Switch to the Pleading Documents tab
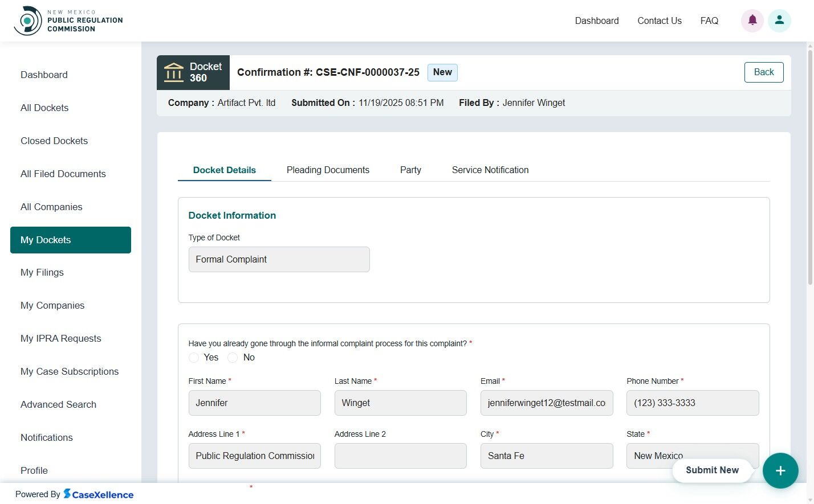Image resolution: width=814 pixels, height=504 pixels. click(x=328, y=170)
